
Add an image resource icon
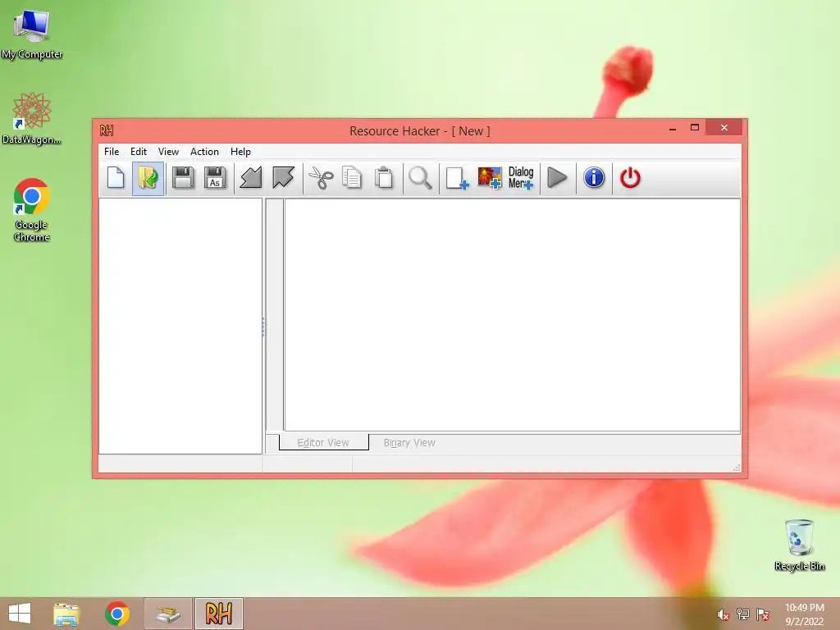click(490, 178)
